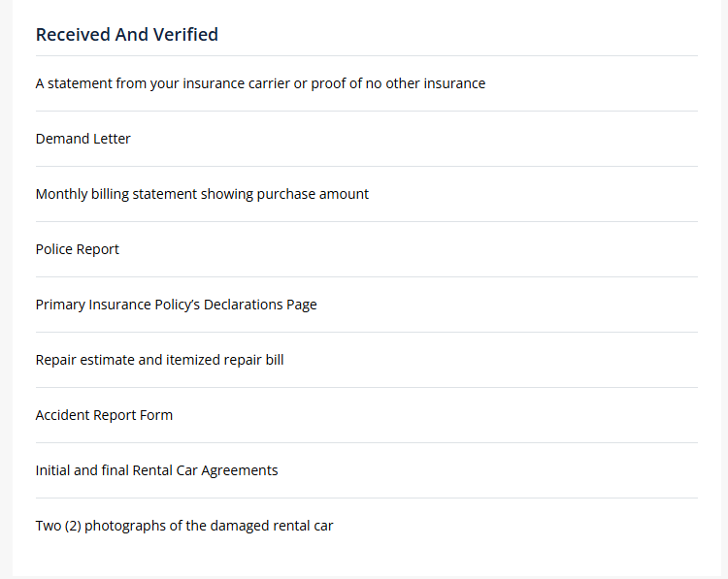The height and width of the screenshot is (579, 728).
Task: Click the word 'Letter' in Demand Letter
Action: [x=112, y=139]
